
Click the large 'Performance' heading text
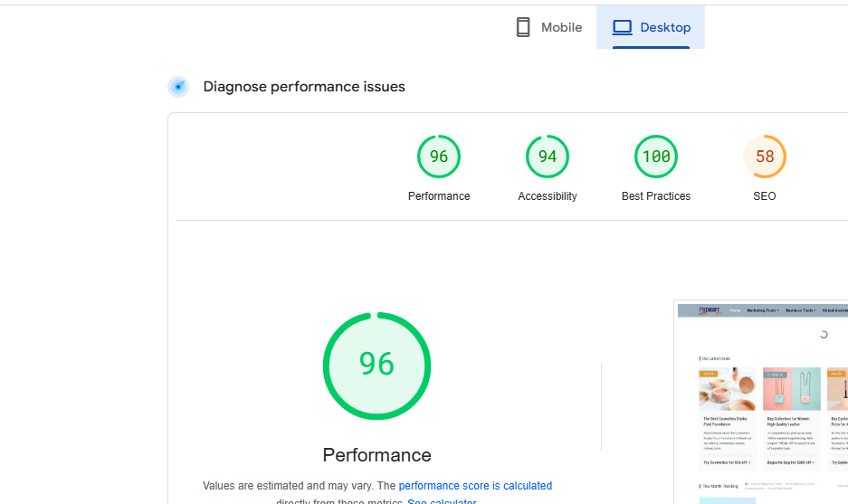point(376,454)
